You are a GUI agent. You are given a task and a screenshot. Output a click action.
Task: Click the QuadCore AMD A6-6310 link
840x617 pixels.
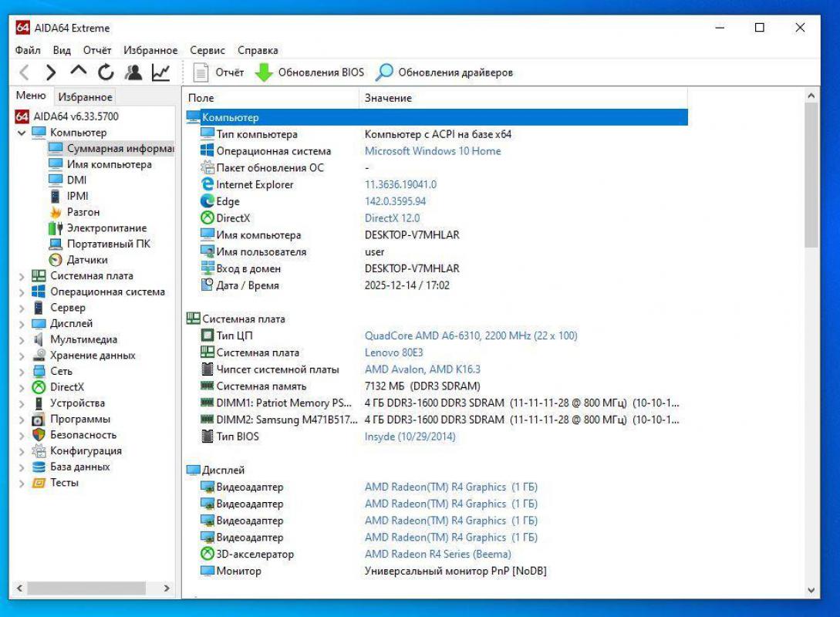coord(471,335)
